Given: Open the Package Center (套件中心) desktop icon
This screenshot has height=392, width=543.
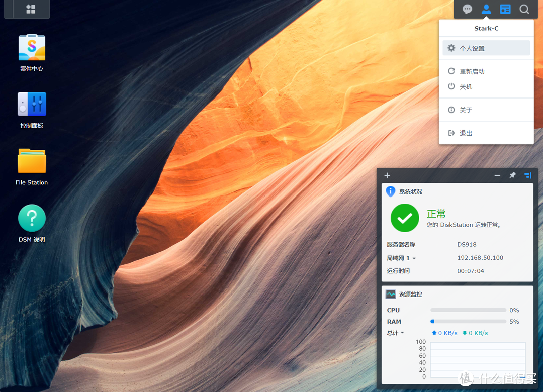Looking at the screenshot, I should [32, 48].
